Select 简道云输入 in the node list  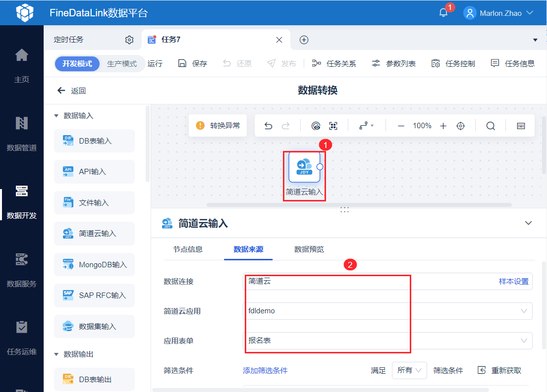(94, 234)
